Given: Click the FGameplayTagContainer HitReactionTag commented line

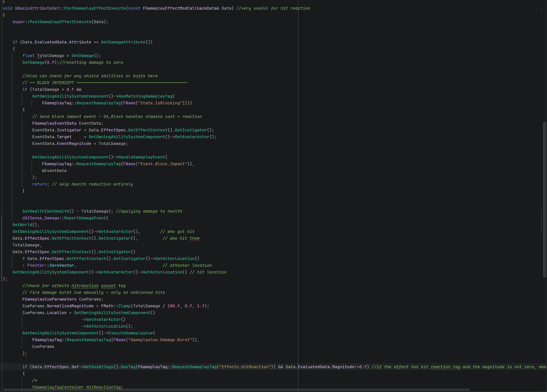Looking at the screenshot, I should click(x=77, y=387).
